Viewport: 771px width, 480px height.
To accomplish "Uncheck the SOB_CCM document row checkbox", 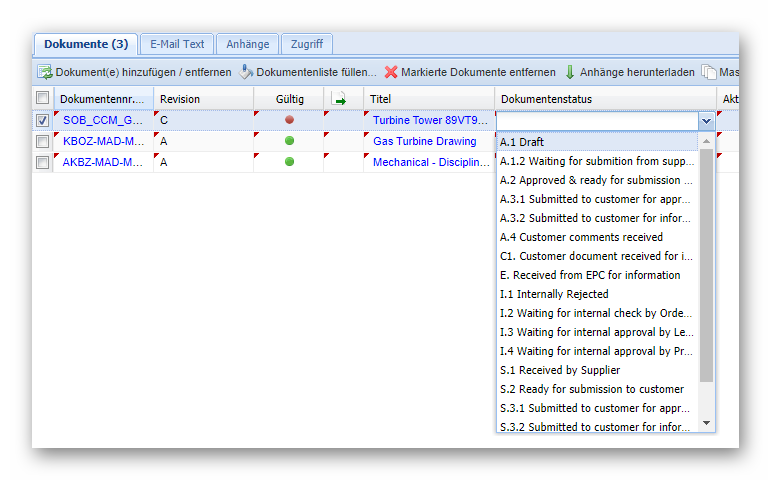I will point(42,120).
